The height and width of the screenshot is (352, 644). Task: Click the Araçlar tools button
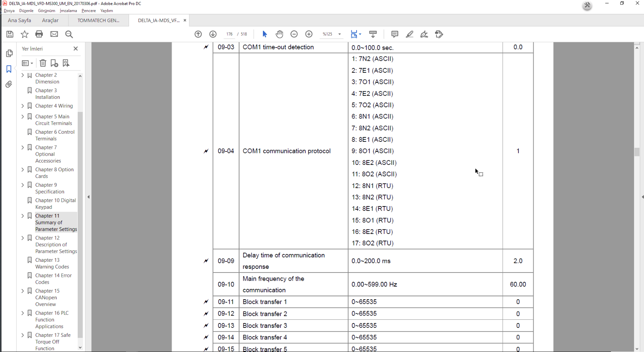click(x=50, y=20)
